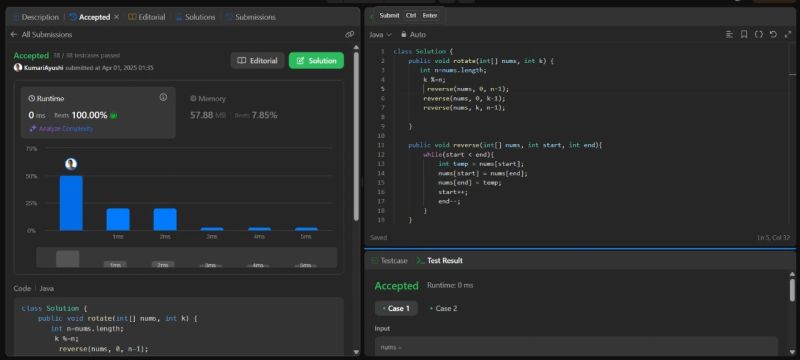The width and height of the screenshot is (800, 360).
Task: Click editor line 'nums[end] = temp;'
Action: coord(470,183)
